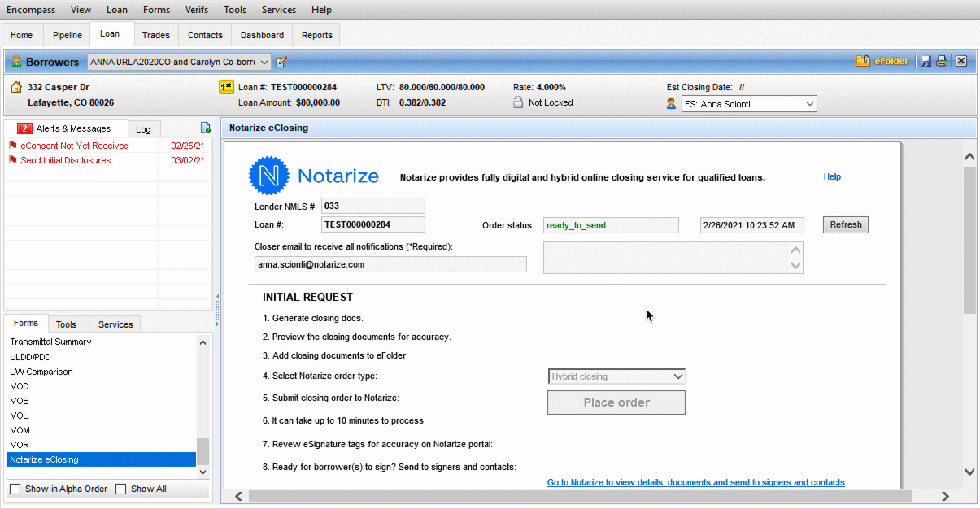The image size is (980, 509).
Task: Switch to the Dashboard tab
Action: point(262,35)
